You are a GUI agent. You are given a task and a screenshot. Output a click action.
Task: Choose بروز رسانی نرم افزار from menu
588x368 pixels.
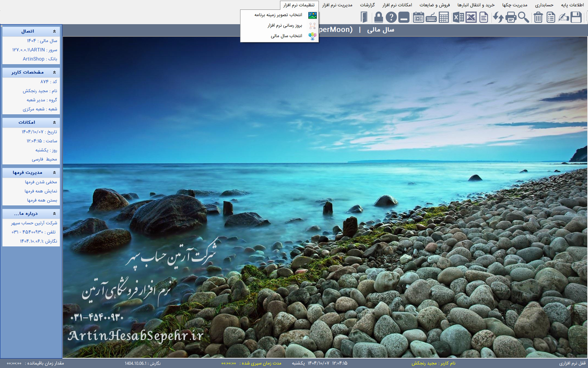coord(285,26)
